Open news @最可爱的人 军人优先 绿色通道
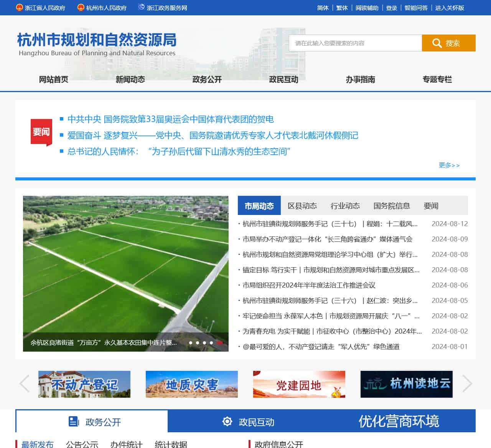Screen dimensions: 491x448 coord(321,347)
